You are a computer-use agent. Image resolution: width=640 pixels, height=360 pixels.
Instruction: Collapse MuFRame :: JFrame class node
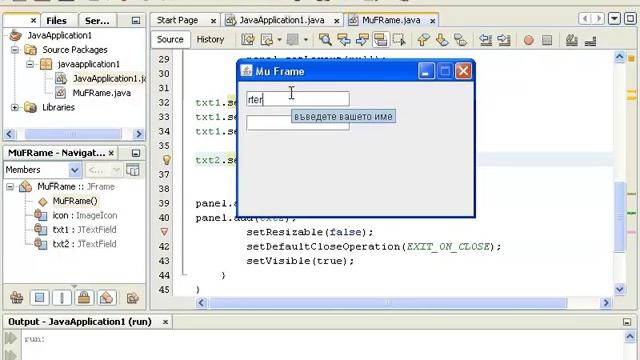(x=10, y=187)
